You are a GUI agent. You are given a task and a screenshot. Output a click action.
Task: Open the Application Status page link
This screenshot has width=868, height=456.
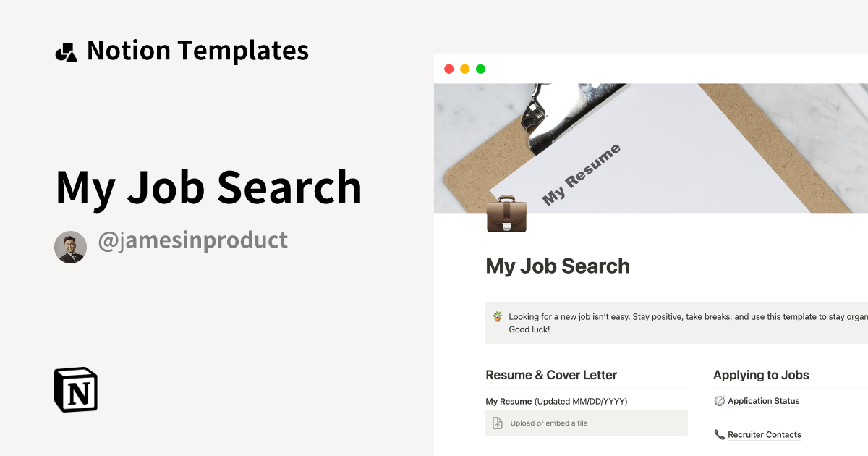pos(764,401)
